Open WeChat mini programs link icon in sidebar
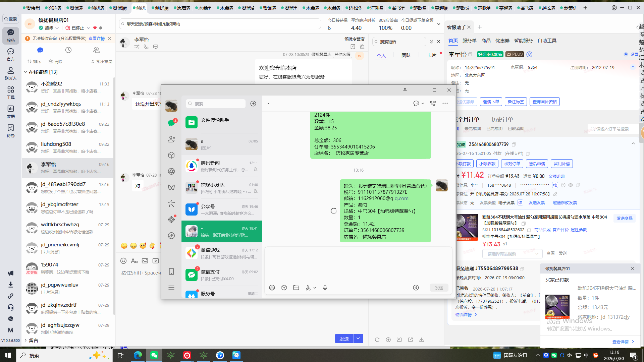Image resolution: width=644 pixels, height=362 pixels. point(171,236)
